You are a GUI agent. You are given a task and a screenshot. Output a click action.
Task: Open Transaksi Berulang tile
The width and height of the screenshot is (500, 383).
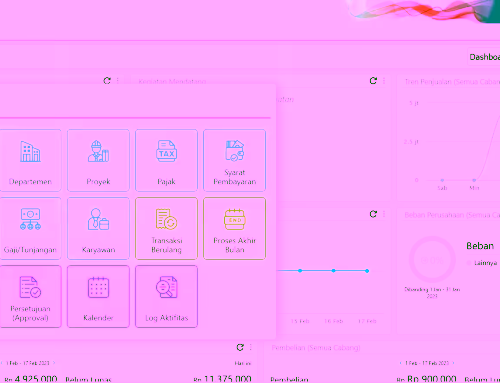point(166,228)
